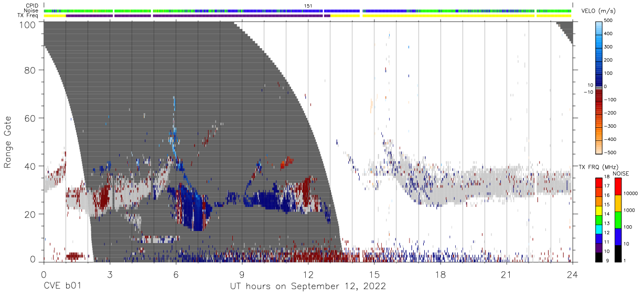Select the 300 tick on velocity scale
The image size is (644, 297).
point(609,47)
